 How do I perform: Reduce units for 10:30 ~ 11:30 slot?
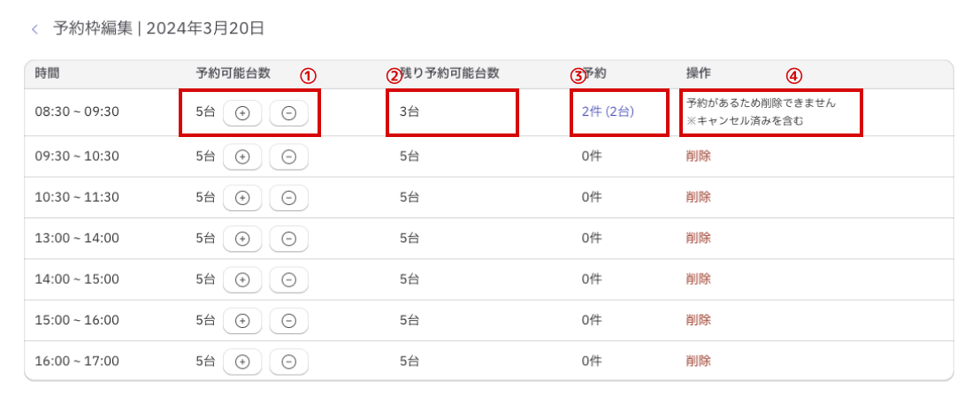tap(288, 198)
